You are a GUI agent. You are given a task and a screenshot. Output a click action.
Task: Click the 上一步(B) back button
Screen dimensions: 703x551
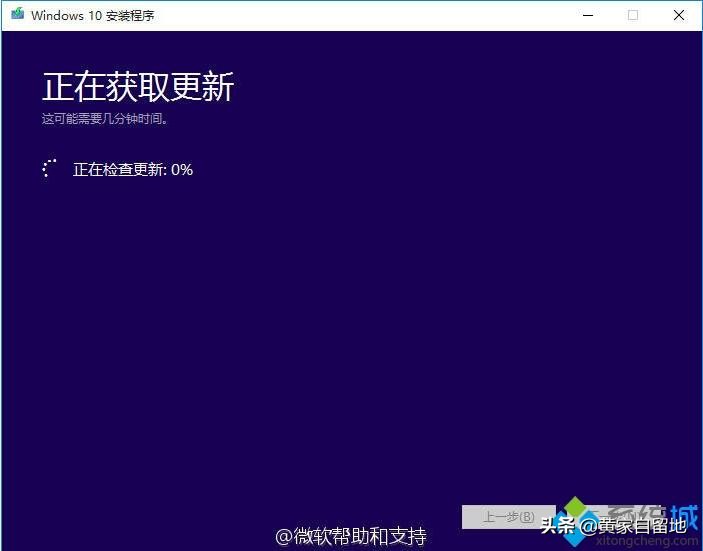(508, 517)
